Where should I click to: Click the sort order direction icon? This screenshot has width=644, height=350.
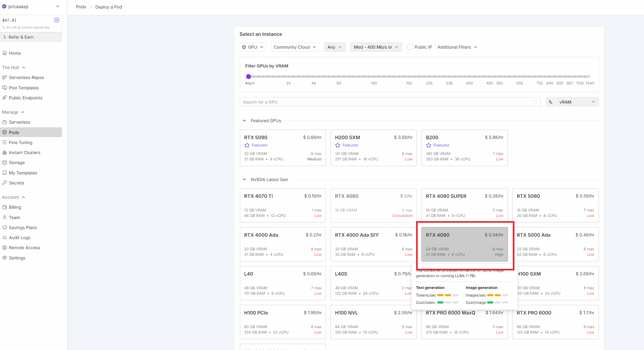(550, 102)
